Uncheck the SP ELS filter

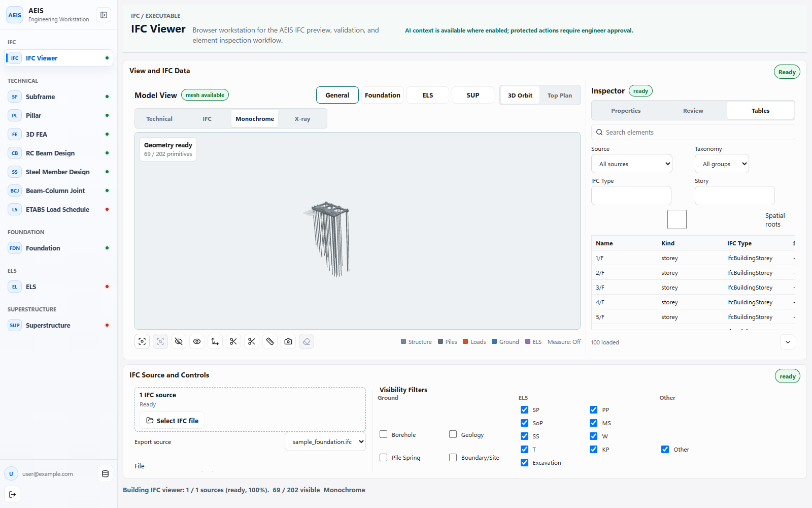click(x=524, y=409)
